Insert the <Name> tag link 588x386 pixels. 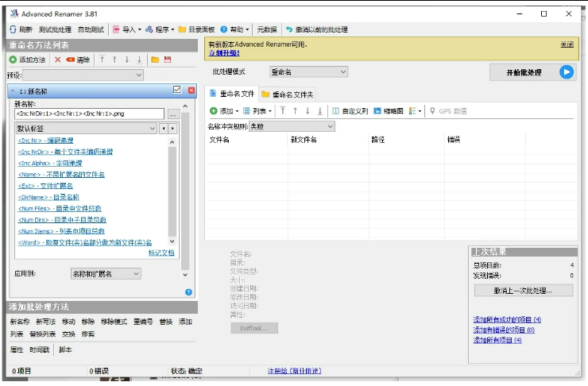tap(61, 174)
